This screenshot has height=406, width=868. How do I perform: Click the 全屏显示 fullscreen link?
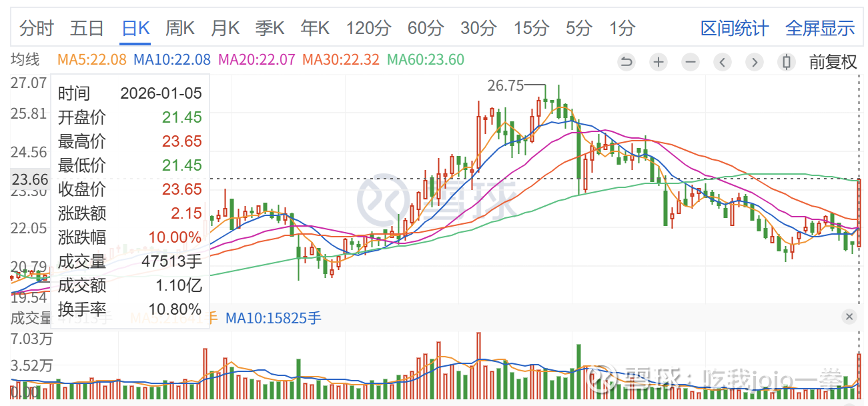820,29
